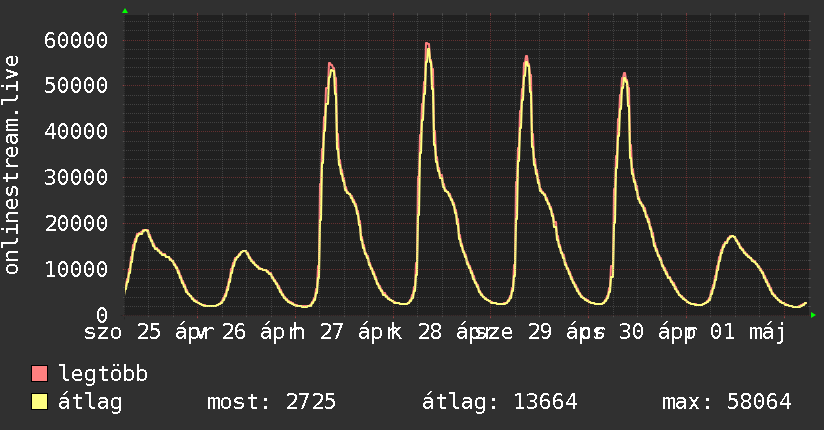Click the 40000 y-axis label

tap(76, 131)
